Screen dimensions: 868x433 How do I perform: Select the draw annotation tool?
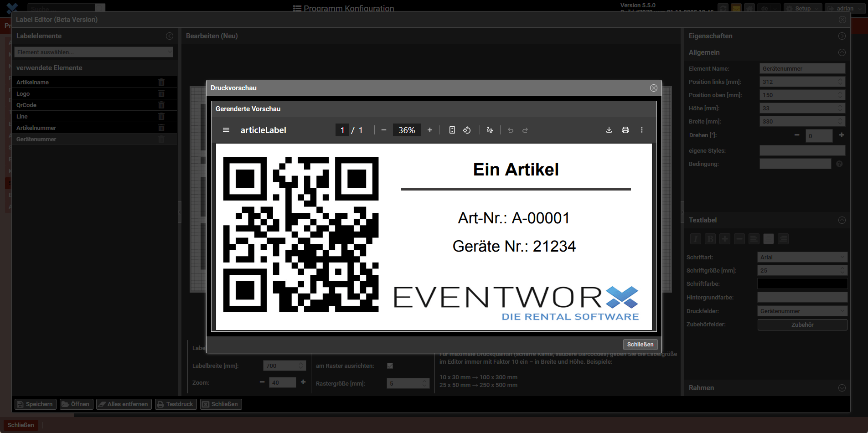point(490,130)
